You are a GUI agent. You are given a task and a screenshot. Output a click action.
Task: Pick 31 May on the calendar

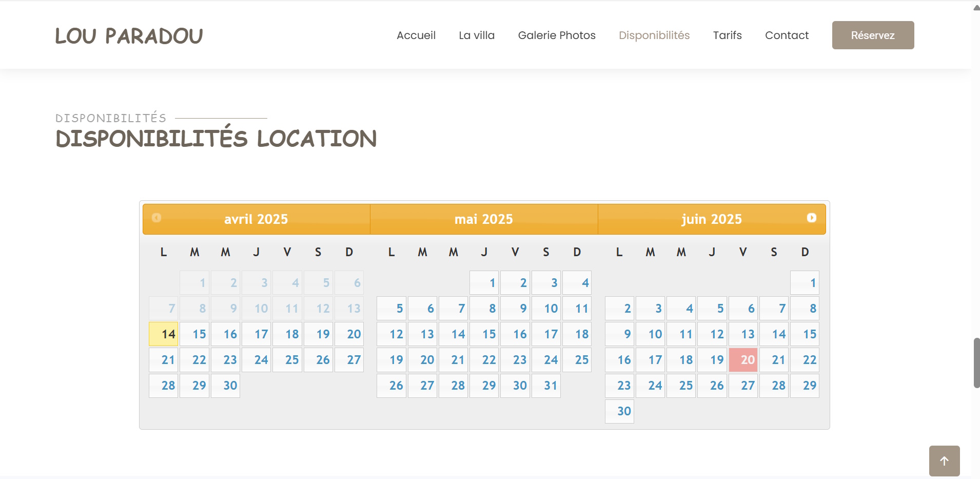[546, 386]
